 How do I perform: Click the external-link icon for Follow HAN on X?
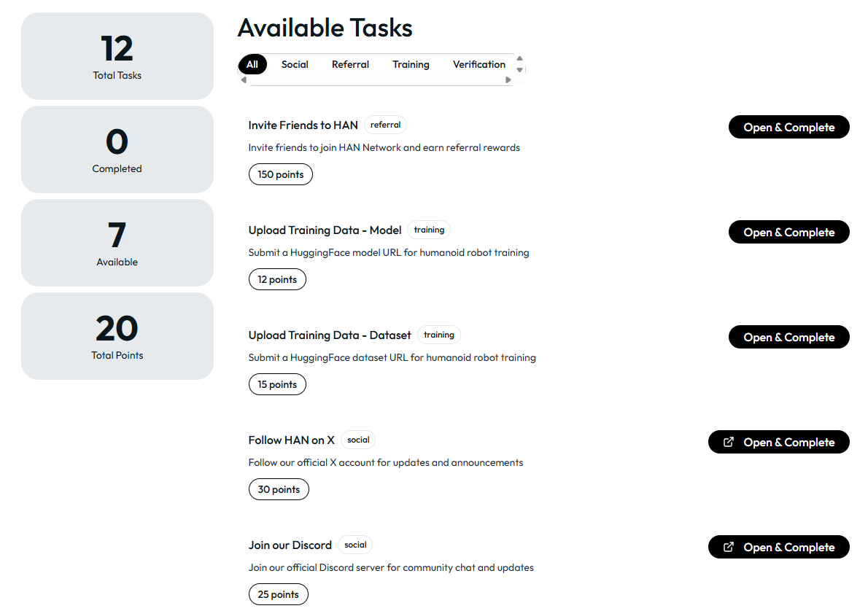pos(728,442)
